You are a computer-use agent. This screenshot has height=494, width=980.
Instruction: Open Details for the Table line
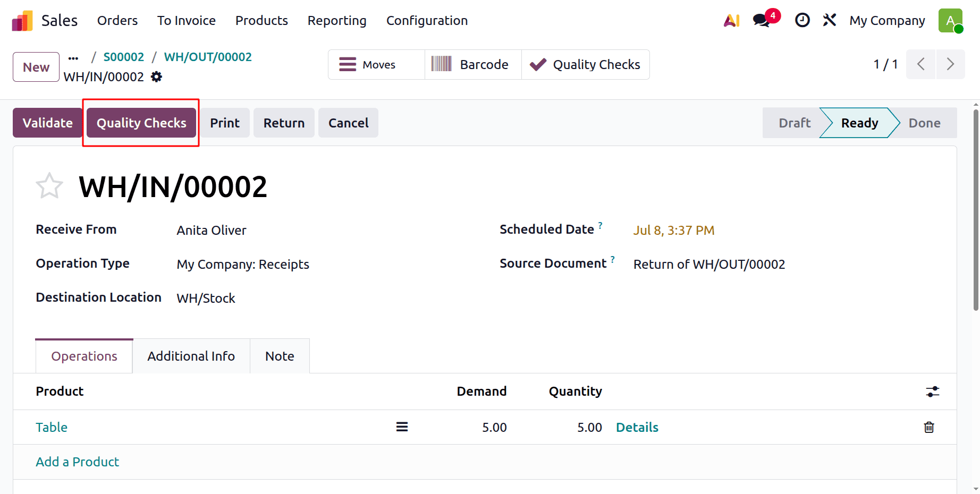[637, 427]
